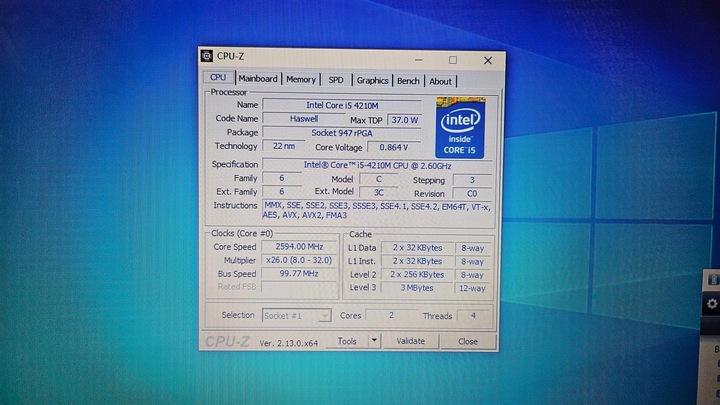Viewport: 720px width, 405px height.
Task: Open the Tools dropdown arrow
Action: pyautogui.click(x=374, y=341)
